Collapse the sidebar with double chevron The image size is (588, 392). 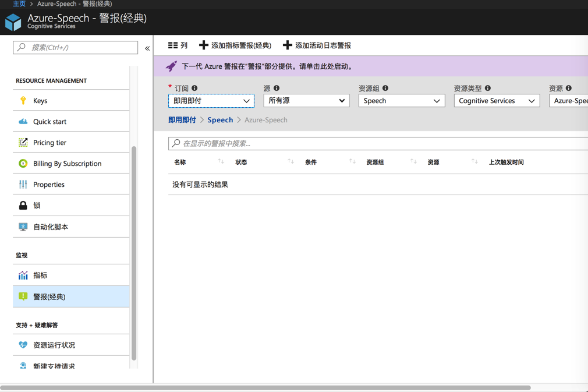(147, 48)
